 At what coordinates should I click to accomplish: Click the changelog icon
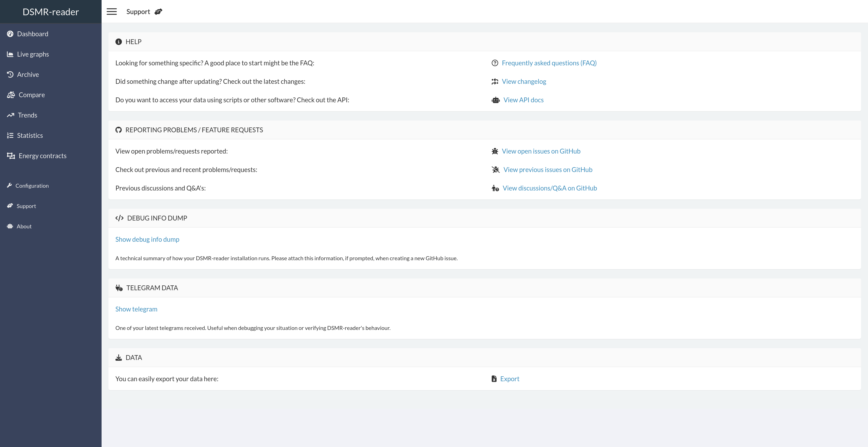click(495, 82)
